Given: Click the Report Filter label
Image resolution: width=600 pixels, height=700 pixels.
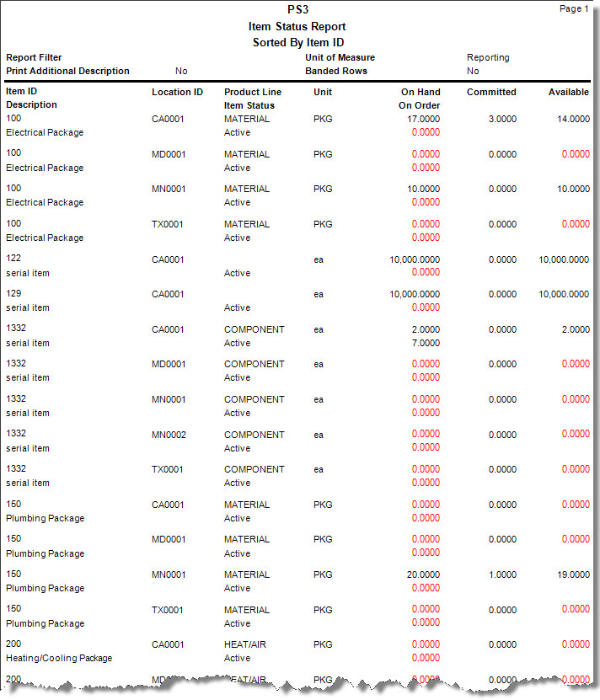Looking at the screenshot, I should (34, 57).
